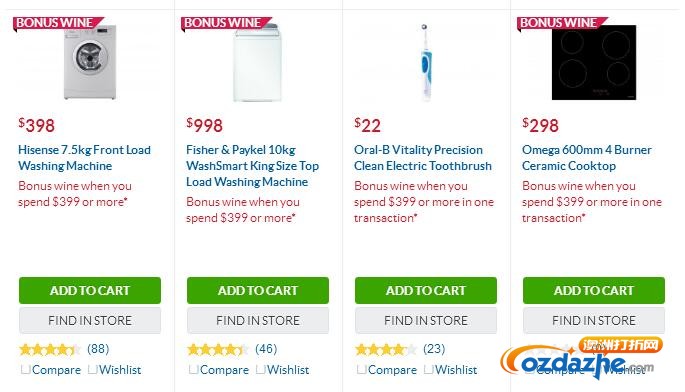Tick Wishlist checkbox for Oral-B toothbrush
The image size is (685, 392).
(x=429, y=369)
